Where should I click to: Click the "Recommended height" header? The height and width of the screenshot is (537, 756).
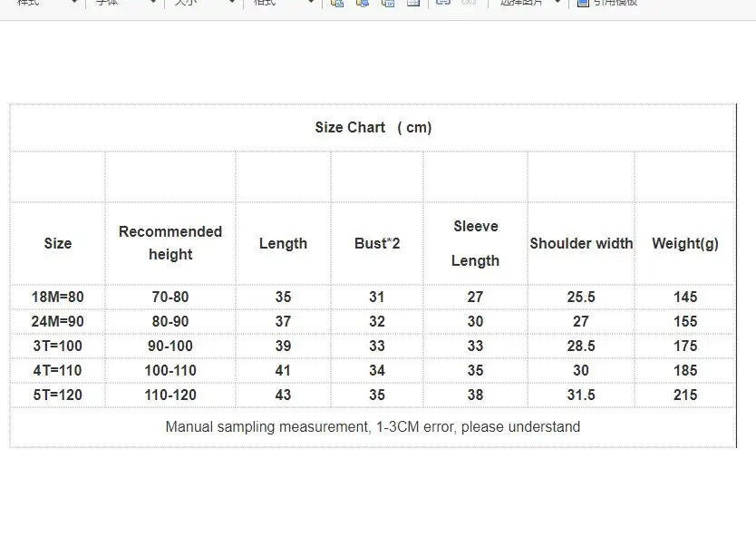coord(170,243)
